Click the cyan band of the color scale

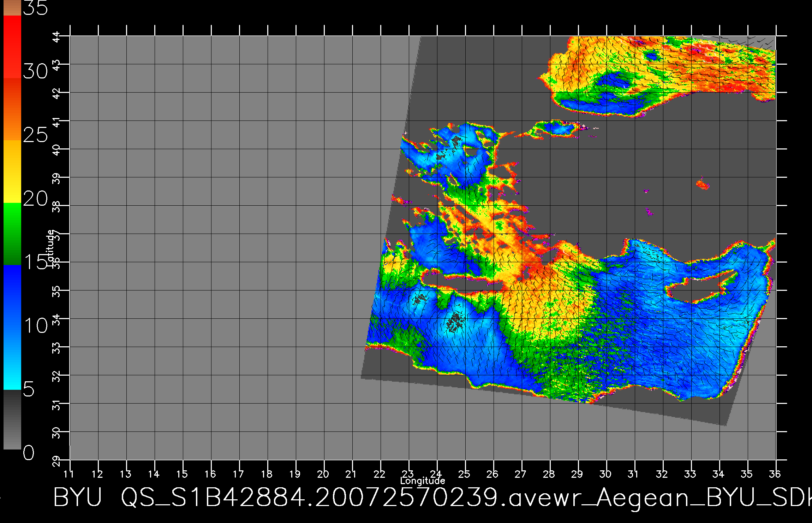12,358
